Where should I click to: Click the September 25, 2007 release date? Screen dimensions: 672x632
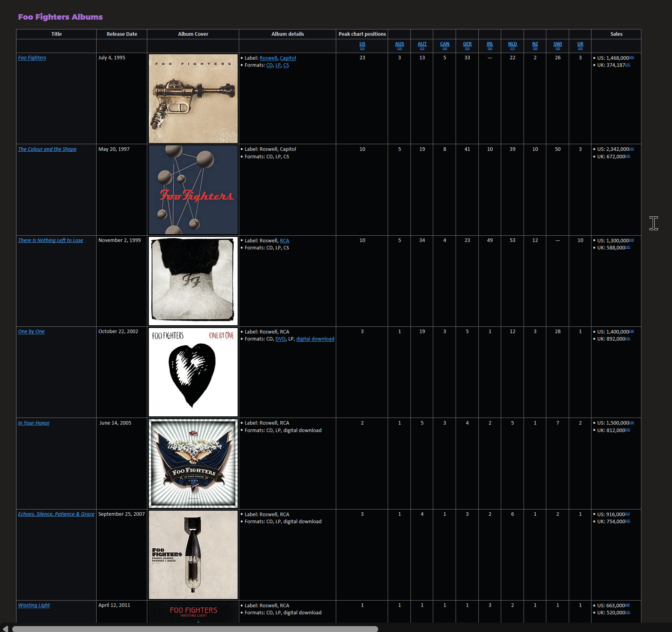121,514
